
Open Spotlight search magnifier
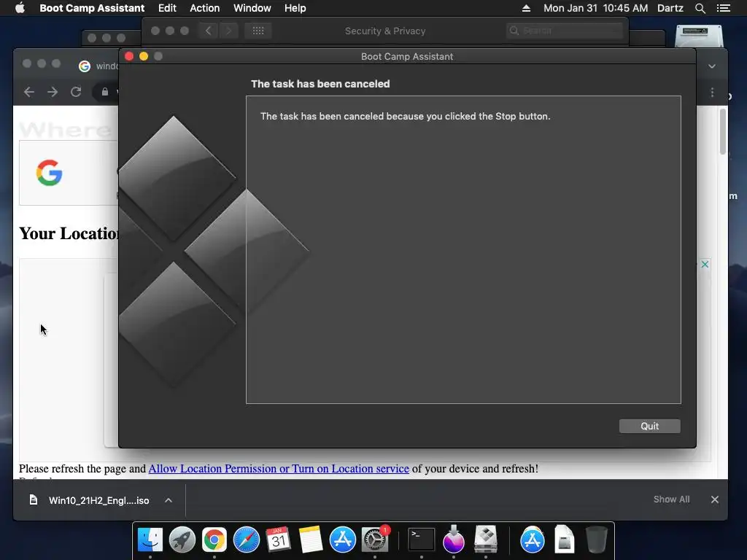point(700,8)
